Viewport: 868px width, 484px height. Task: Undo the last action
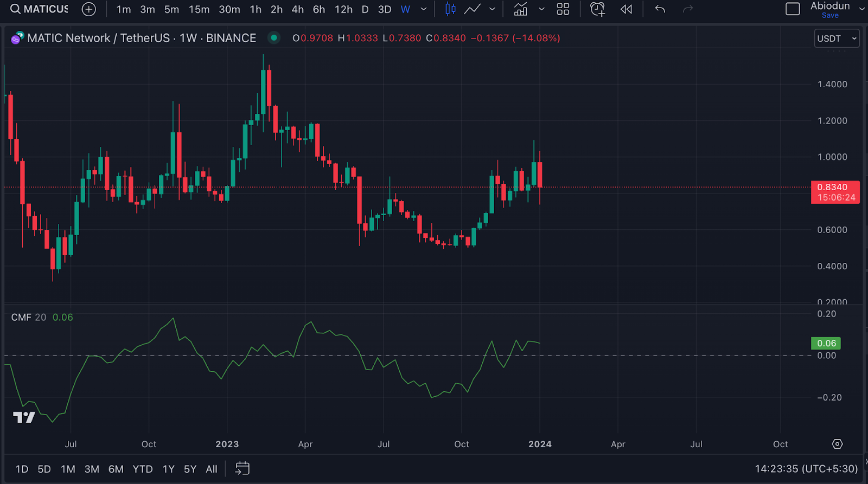point(660,9)
